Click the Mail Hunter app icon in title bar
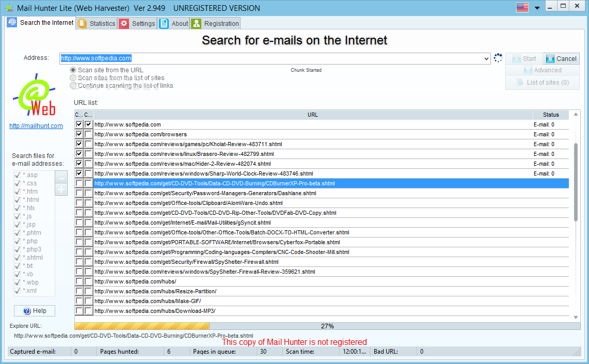 coord(9,8)
